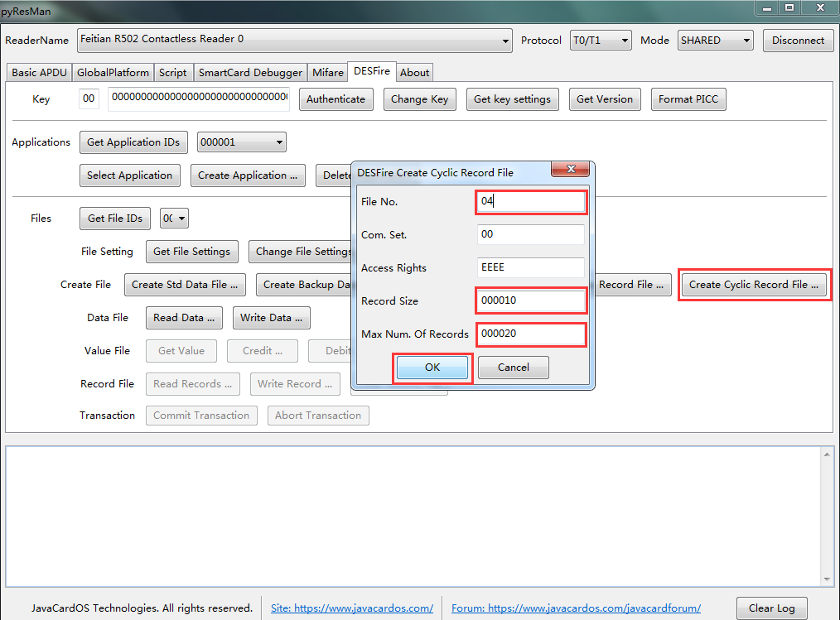Open the javacardos.com site link
The height and width of the screenshot is (620, 840).
coord(352,608)
